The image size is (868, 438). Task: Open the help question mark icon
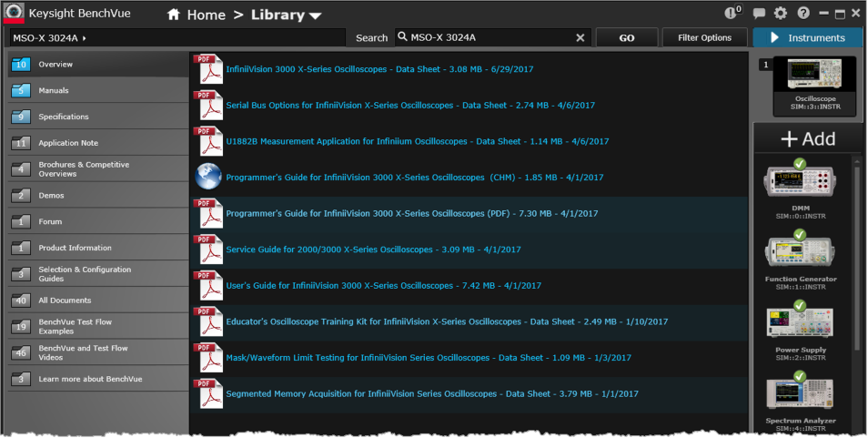[803, 14]
